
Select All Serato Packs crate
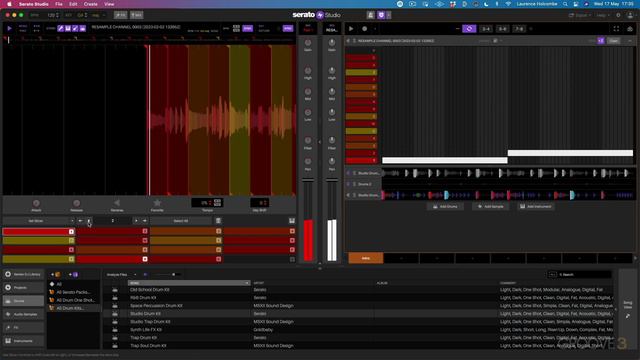(x=73, y=292)
